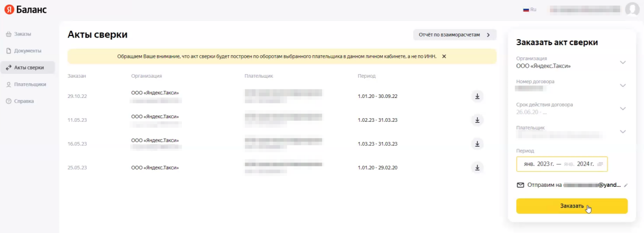644x233 pixels.
Task: Open Отчёт по взаиморасчетам report
Action: click(454, 35)
